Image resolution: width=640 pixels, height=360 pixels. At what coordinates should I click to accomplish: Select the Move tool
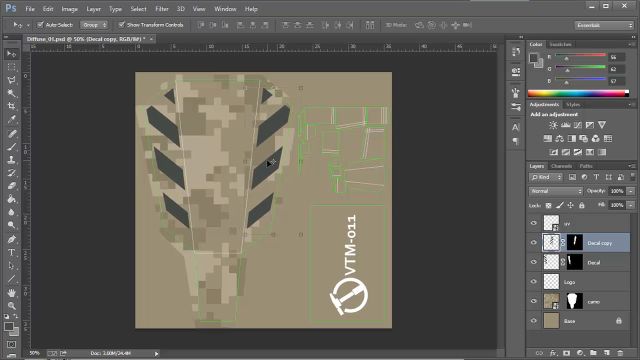pos(11,54)
